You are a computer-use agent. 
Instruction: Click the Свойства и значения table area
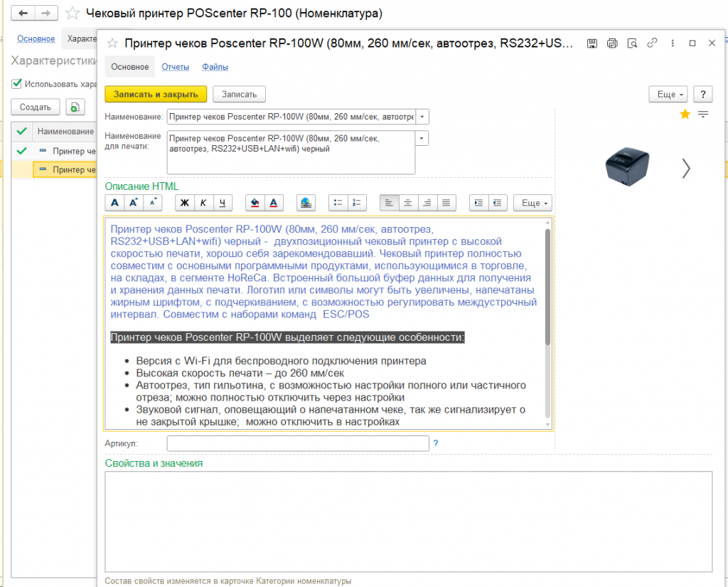click(x=409, y=522)
